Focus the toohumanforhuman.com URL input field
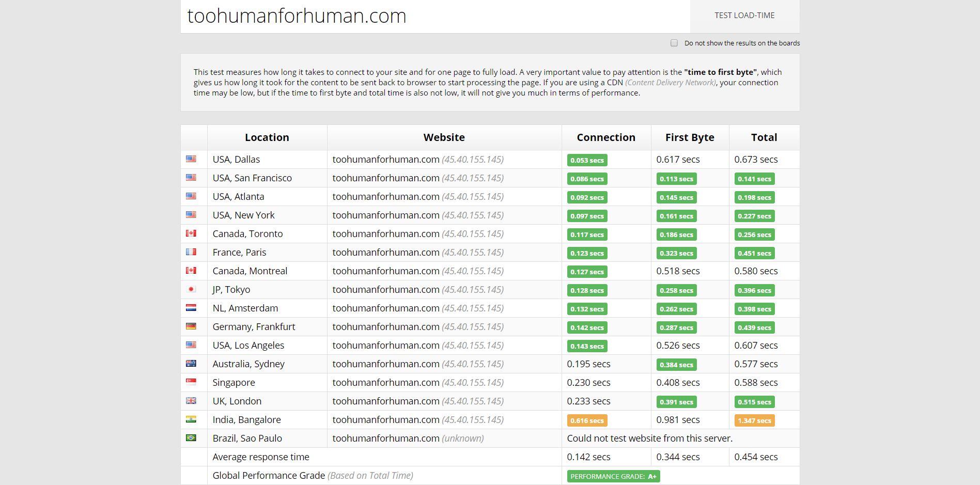 point(435,16)
